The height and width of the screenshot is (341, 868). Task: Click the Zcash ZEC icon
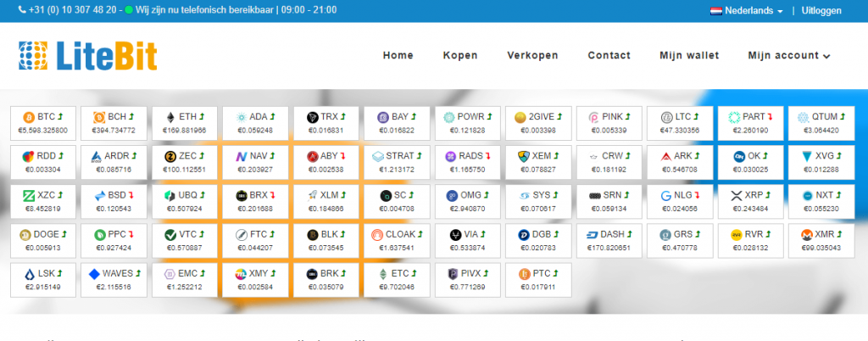point(170,157)
